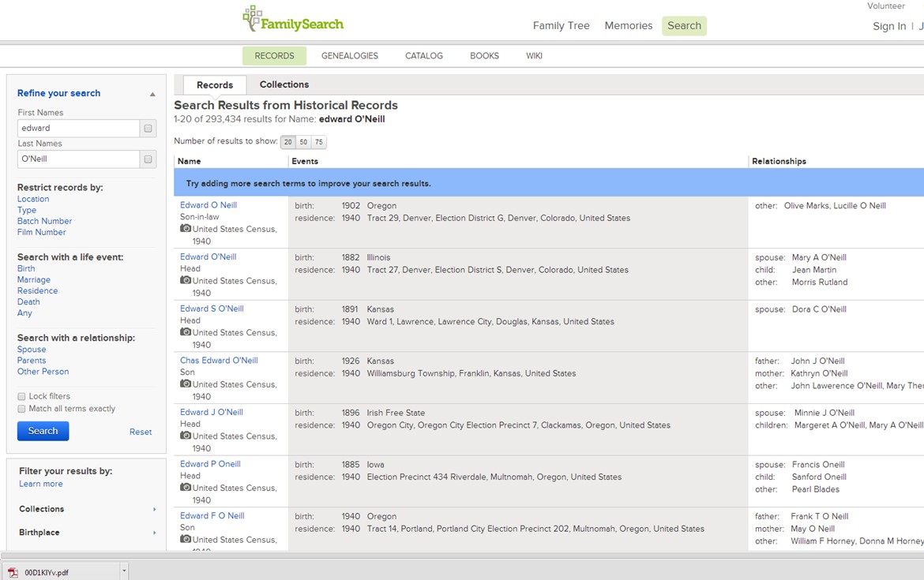The width and height of the screenshot is (924, 580).
Task: Open the Family Tree menu
Action: [561, 26]
